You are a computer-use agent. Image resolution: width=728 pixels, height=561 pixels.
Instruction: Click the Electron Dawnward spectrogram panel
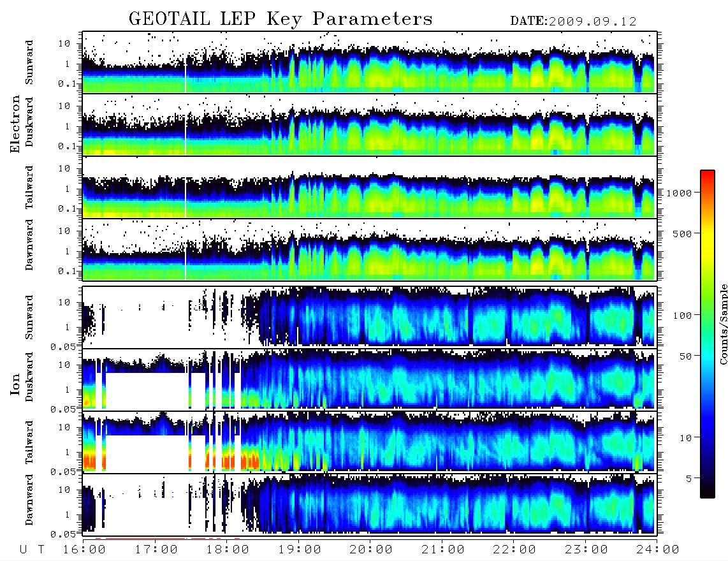click(x=370, y=250)
